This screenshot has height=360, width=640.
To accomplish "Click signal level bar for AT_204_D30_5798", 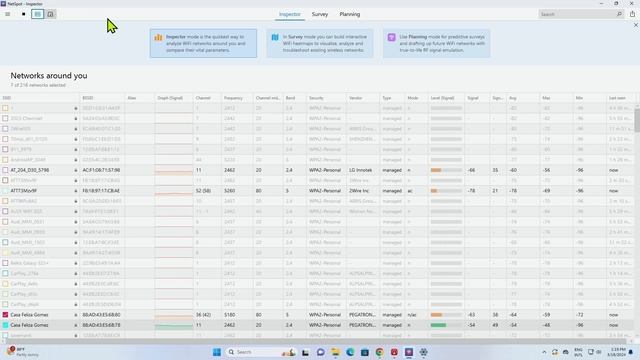I will (446, 170).
